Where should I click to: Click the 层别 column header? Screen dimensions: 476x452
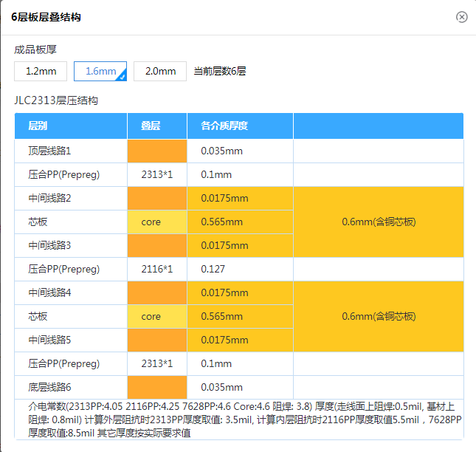tap(71, 126)
